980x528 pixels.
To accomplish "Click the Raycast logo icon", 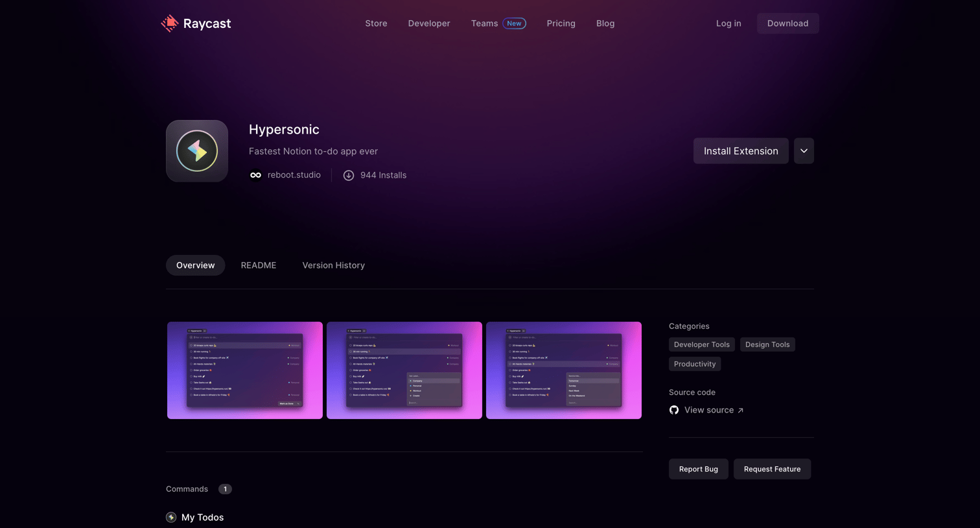I will point(170,23).
